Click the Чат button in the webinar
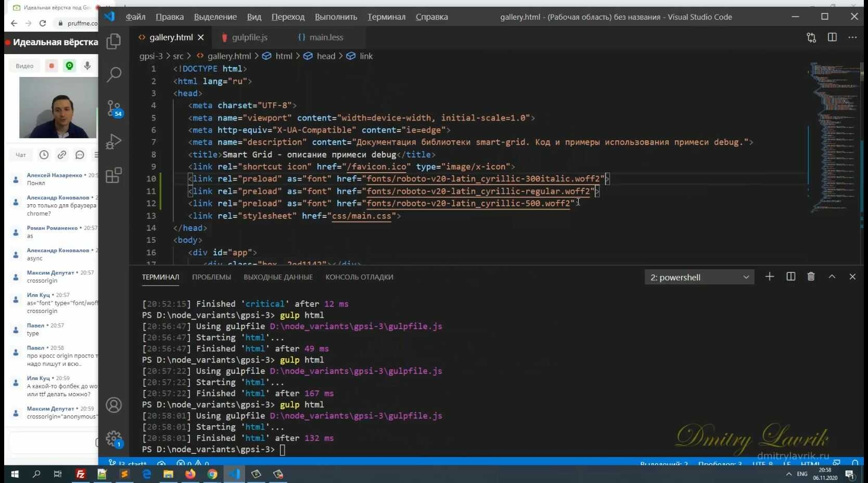 point(21,155)
